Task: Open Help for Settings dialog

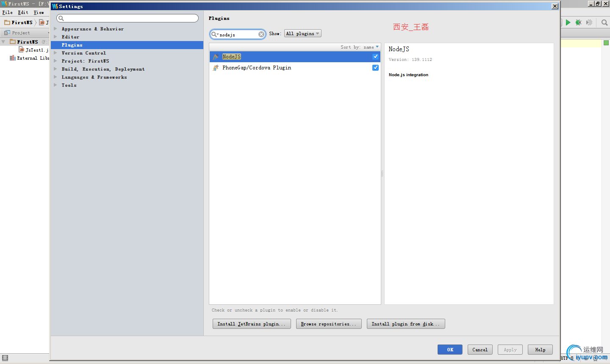Action: tap(540, 350)
